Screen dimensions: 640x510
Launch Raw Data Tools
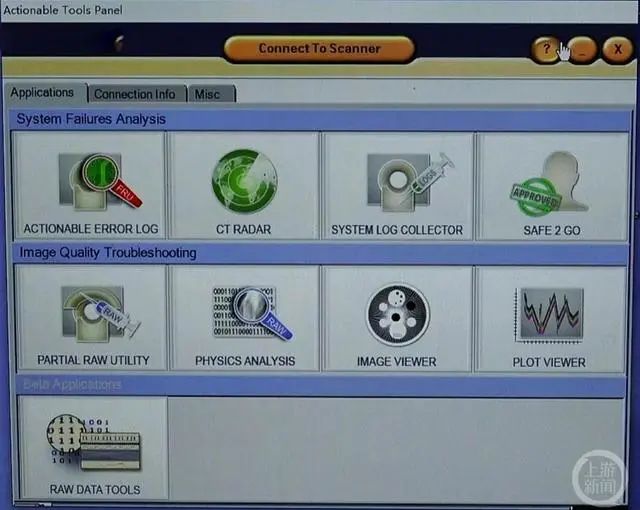click(x=94, y=448)
